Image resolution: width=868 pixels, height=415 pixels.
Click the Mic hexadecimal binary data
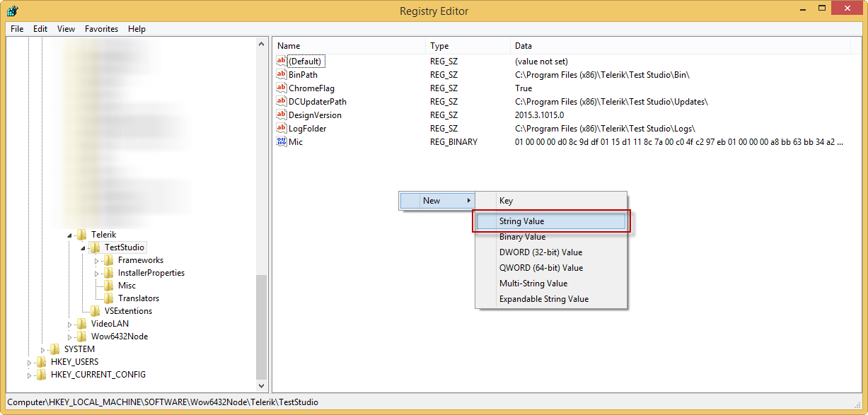(x=679, y=142)
